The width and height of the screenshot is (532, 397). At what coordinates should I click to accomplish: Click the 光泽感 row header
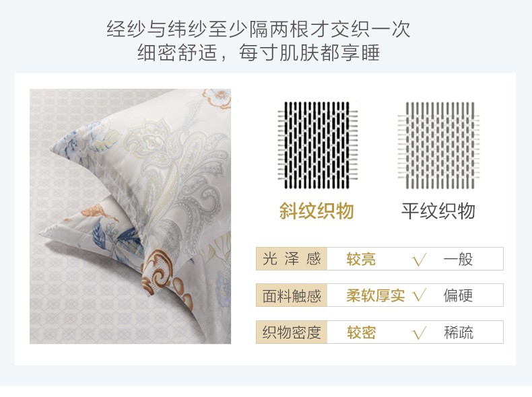click(x=292, y=258)
